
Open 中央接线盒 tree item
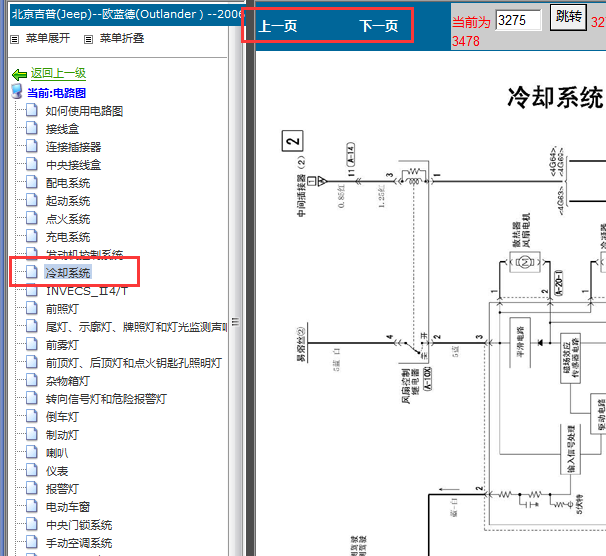[x=73, y=165]
